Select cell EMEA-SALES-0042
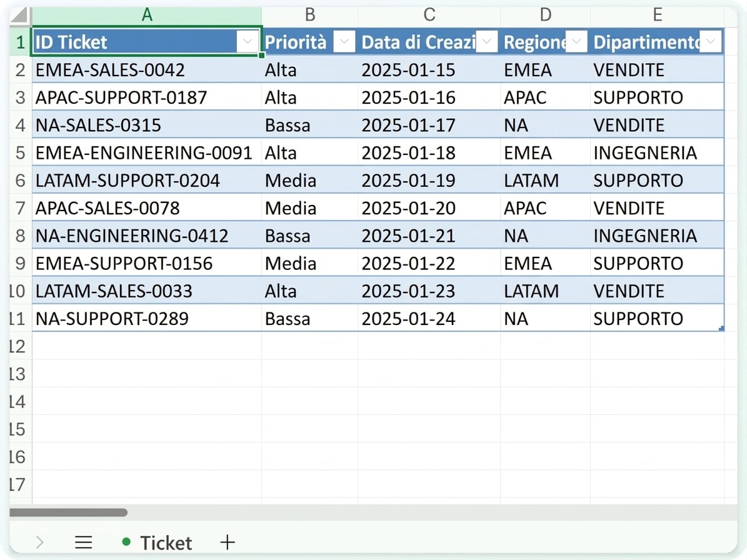This screenshot has height=560, width=747. click(x=147, y=70)
